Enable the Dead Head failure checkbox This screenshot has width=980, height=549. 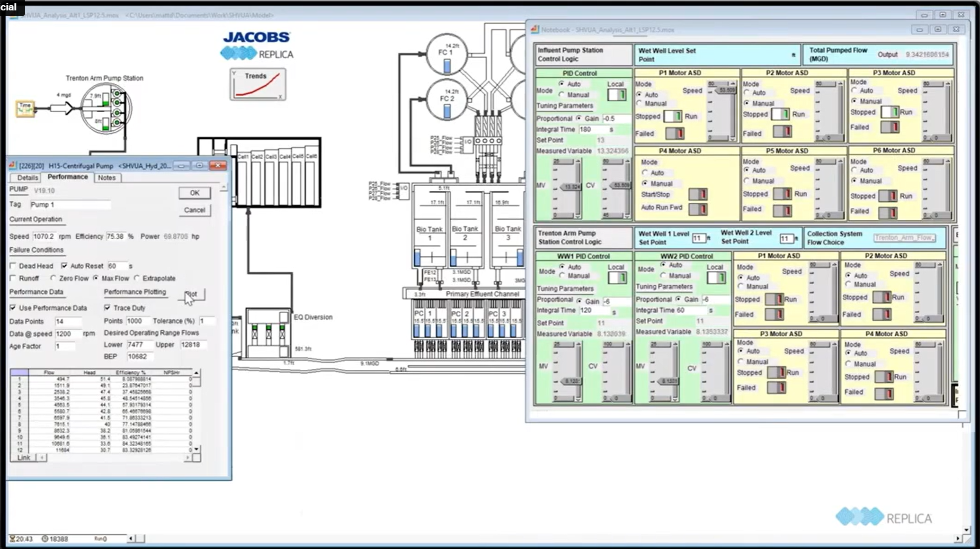click(13, 266)
